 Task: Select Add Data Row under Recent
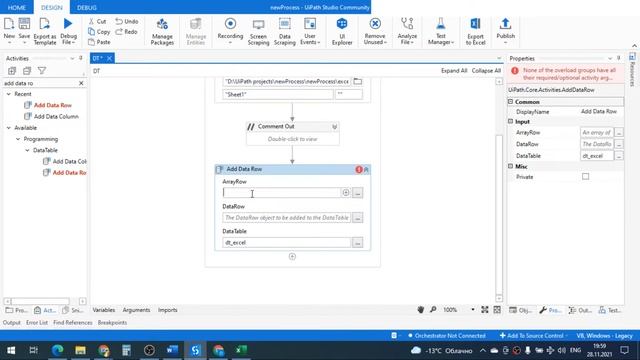(x=53, y=105)
